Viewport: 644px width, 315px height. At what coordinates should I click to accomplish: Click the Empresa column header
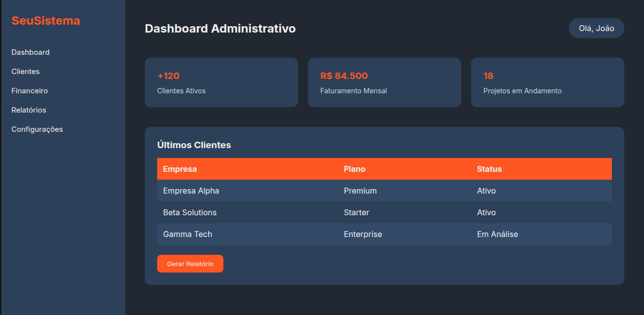(180, 169)
